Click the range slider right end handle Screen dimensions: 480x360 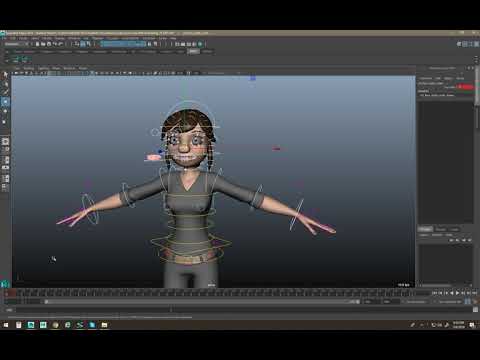358,302
